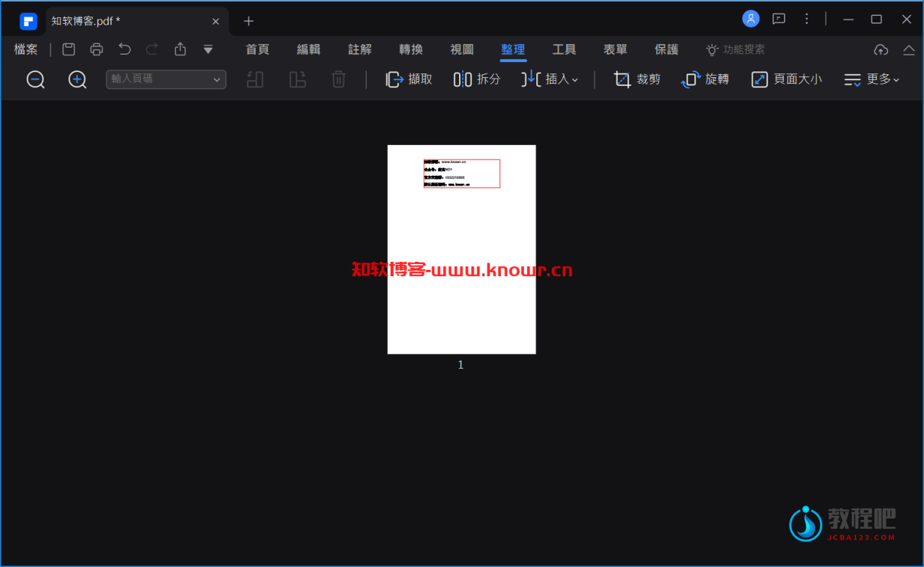Click the 拆分 split button

tap(477, 79)
